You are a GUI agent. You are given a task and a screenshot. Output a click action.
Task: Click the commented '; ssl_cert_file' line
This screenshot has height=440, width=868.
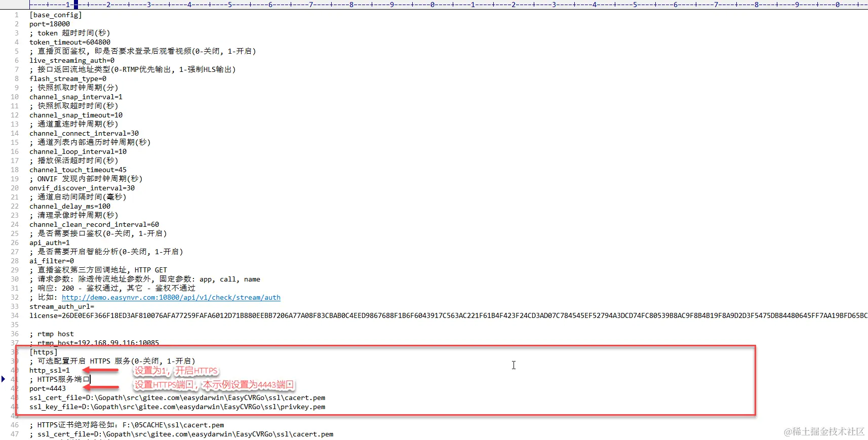coord(181,434)
